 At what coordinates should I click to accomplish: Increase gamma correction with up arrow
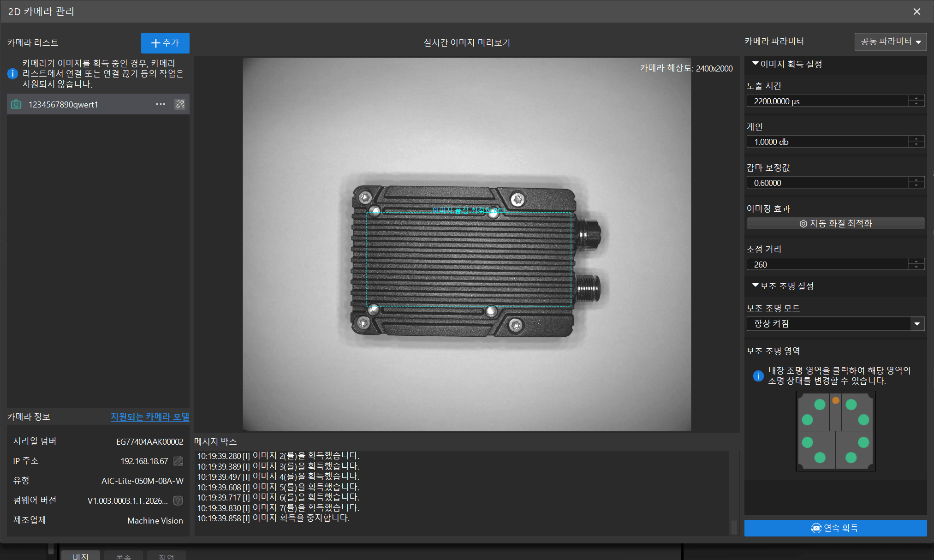coord(916,179)
